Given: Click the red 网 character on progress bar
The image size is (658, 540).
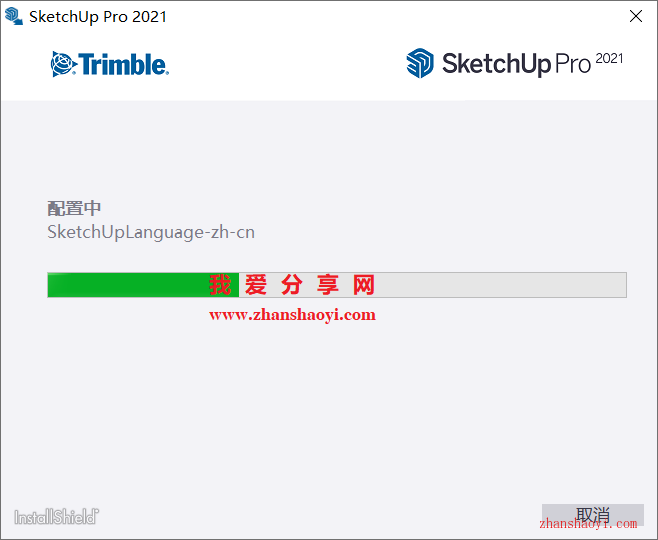Looking at the screenshot, I should click(x=364, y=285).
